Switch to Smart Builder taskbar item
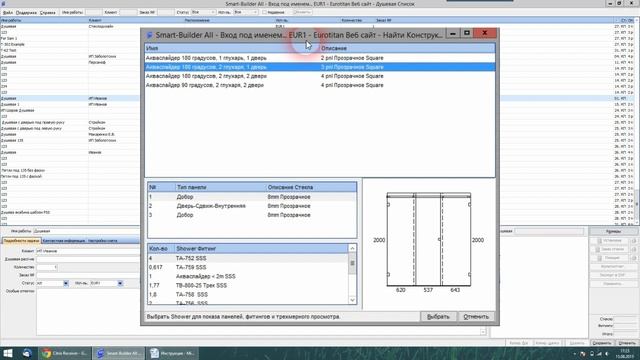 coord(118,353)
